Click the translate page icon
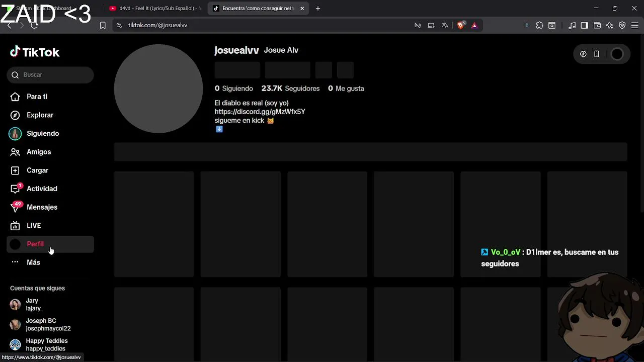The height and width of the screenshot is (362, 644). pos(445,25)
